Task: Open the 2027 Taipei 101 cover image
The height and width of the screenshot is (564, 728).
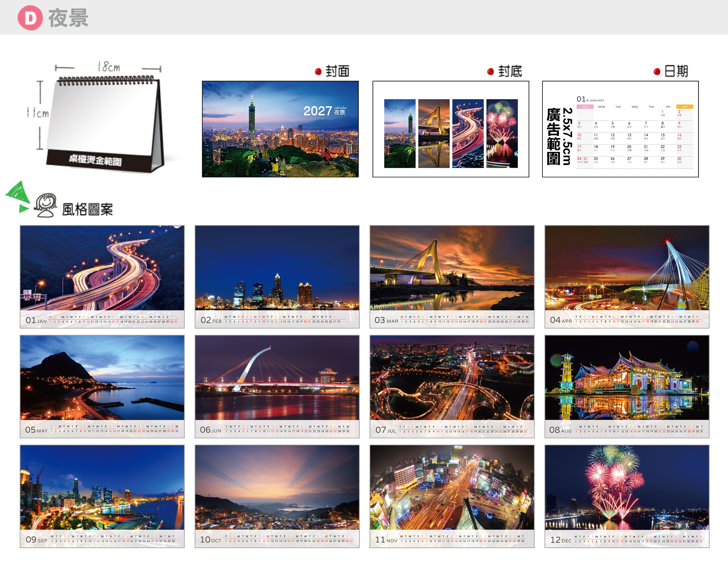Action: (x=280, y=129)
